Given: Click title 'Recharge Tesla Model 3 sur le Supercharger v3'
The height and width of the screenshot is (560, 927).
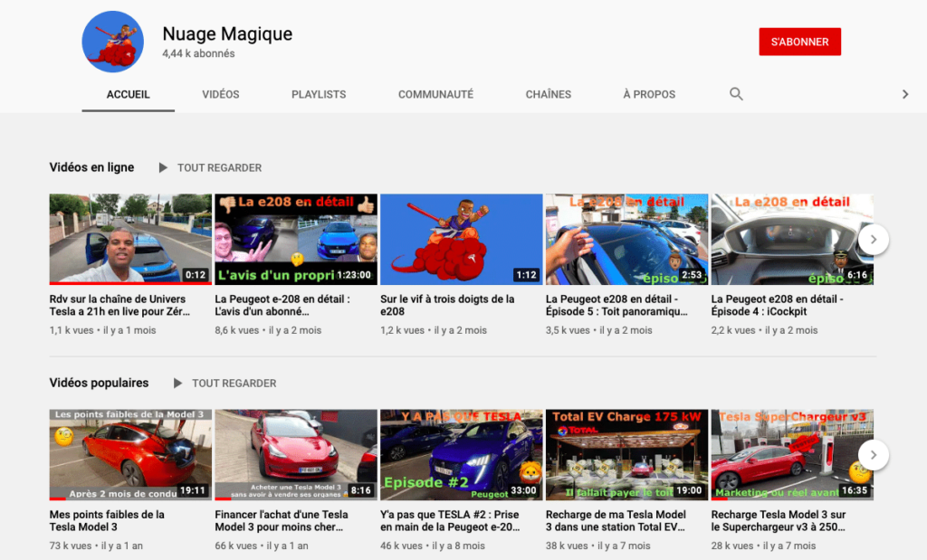Looking at the screenshot, I should (779, 521).
